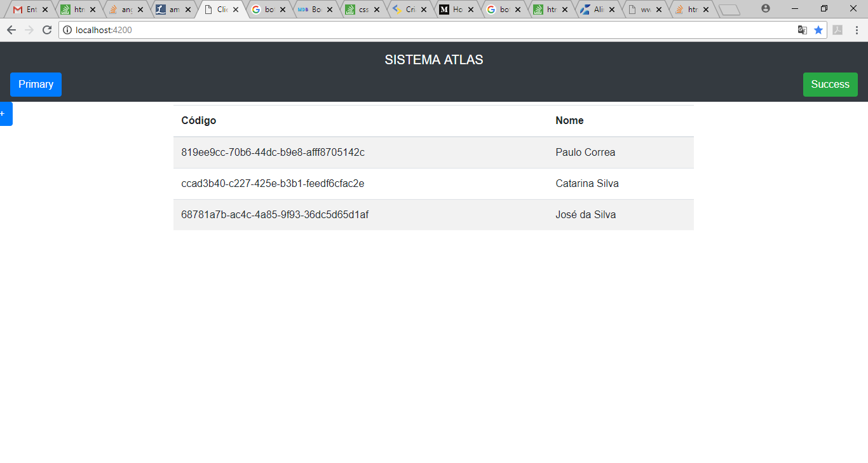This screenshot has width=868, height=463.
Task: Click the name Paulo Correa
Action: 585,153
